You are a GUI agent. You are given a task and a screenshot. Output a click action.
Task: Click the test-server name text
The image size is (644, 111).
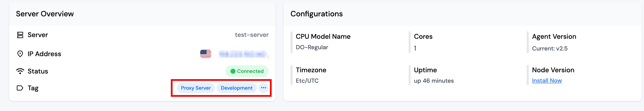pos(251,35)
